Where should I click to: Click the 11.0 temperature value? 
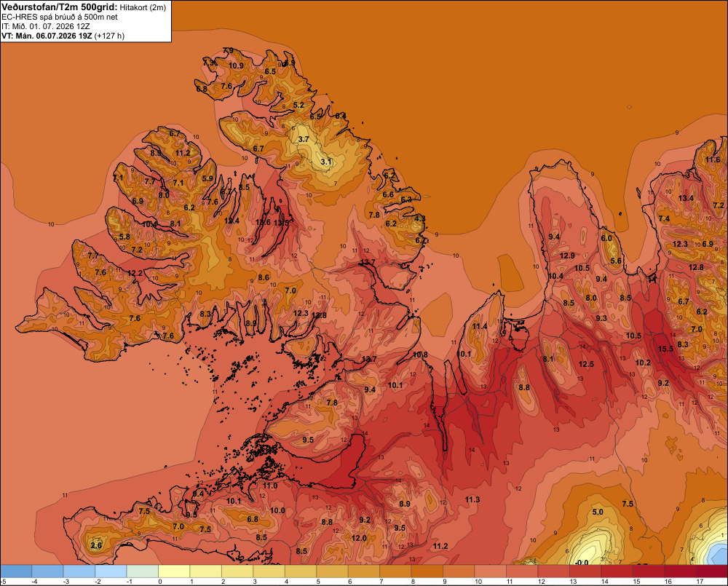pyautogui.click(x=270, y=486)
